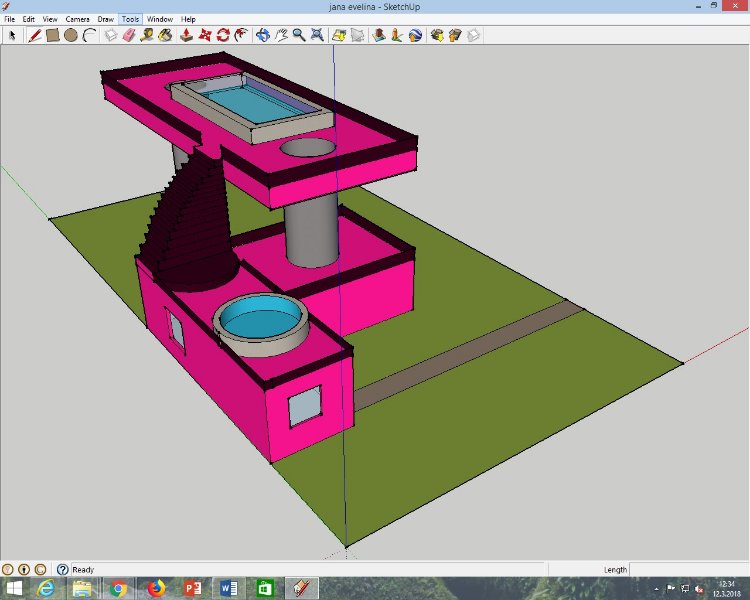Choose the Rectangle drawing tool
The width and height of the screenshot is (750, 600).
pos(52,35)
